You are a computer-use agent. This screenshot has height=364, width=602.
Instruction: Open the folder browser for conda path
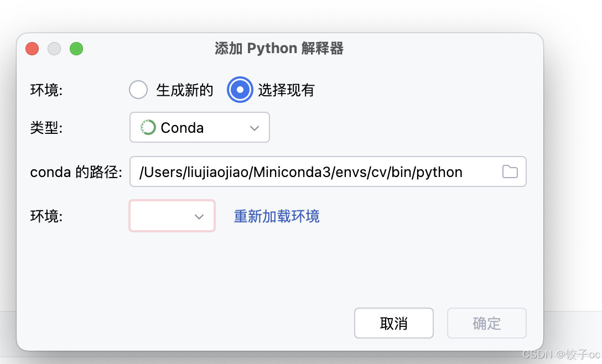click(x=510, y=172)
